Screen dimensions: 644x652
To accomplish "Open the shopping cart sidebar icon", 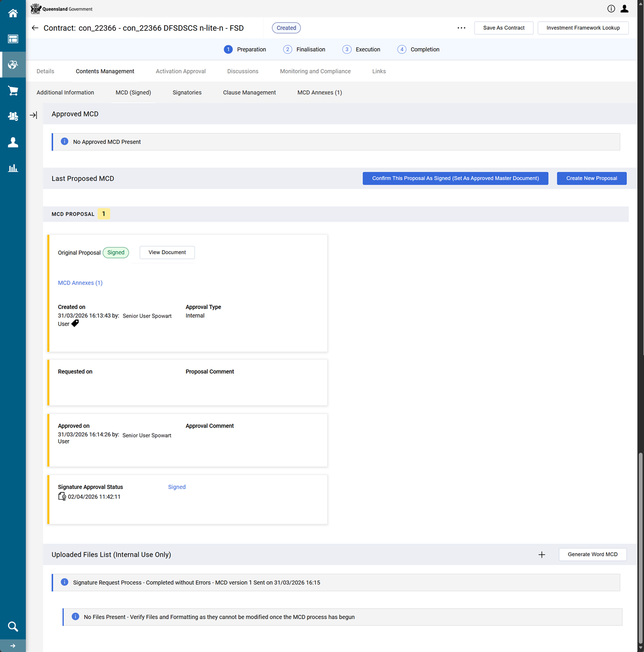I will pos(13,91).
